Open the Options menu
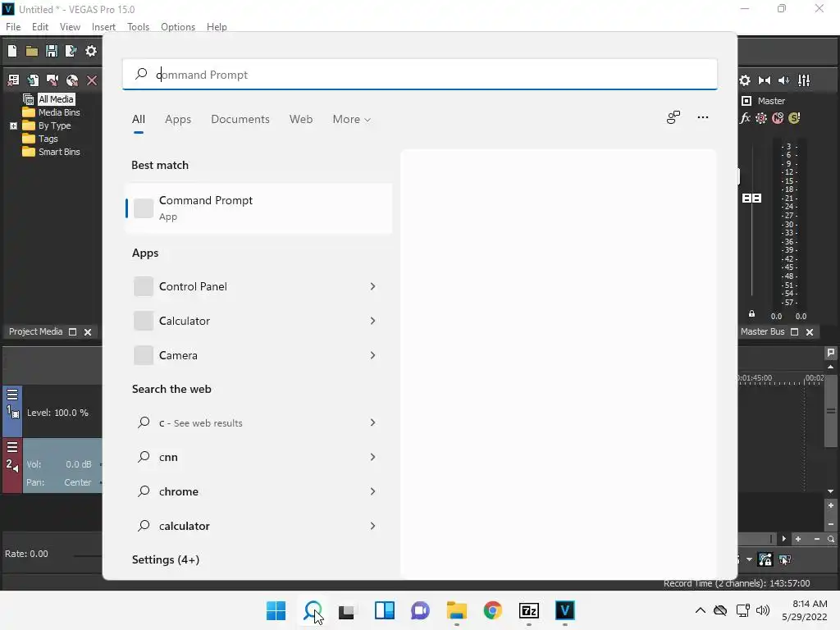 point(178,27)
